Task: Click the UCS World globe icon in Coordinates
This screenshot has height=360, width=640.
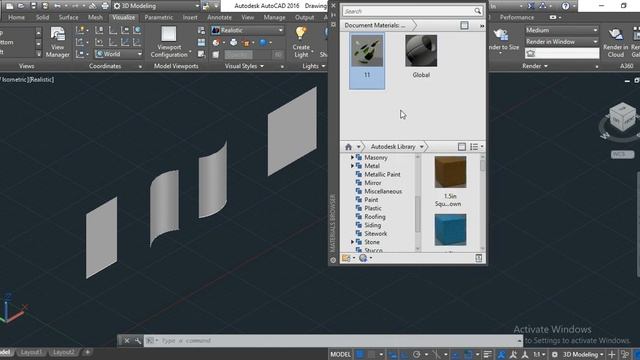Action: (x=138, y=30)
